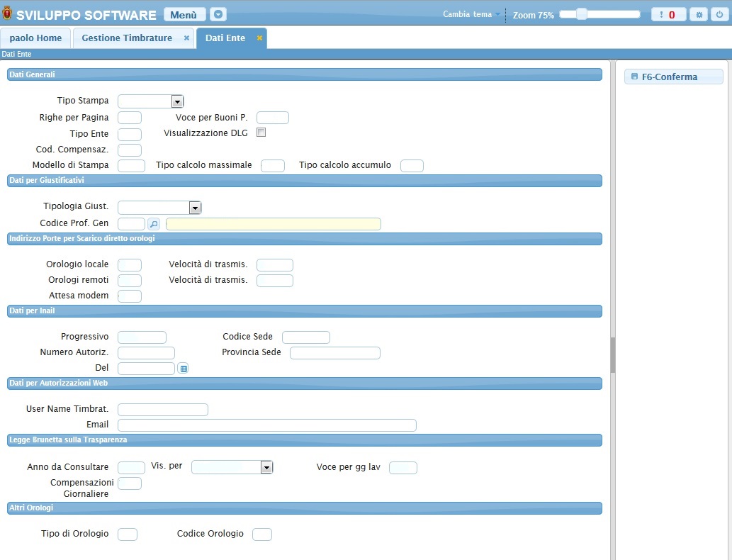The image size is (732, 560).
Task: Open the notifications alert counter
Action: (668, 14)
